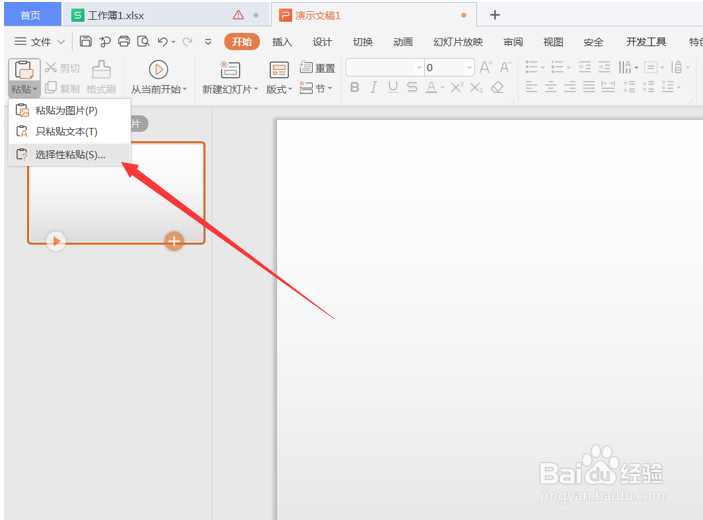
Task: Decrease font size with A- icon
Action: [505, 68]
